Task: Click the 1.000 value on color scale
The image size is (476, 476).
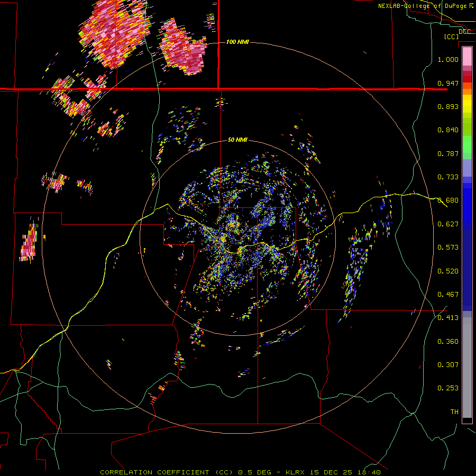Action: click(x=448, y=59)
